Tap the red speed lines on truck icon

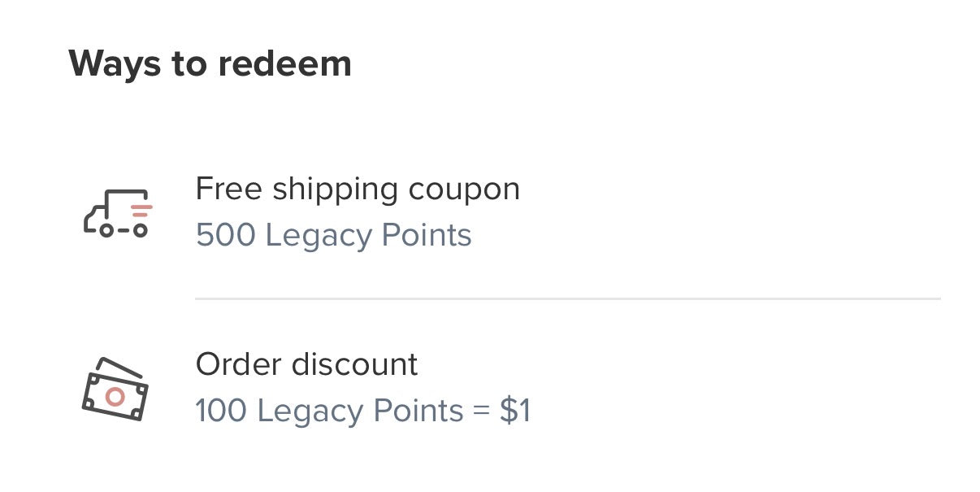(141, 211)
